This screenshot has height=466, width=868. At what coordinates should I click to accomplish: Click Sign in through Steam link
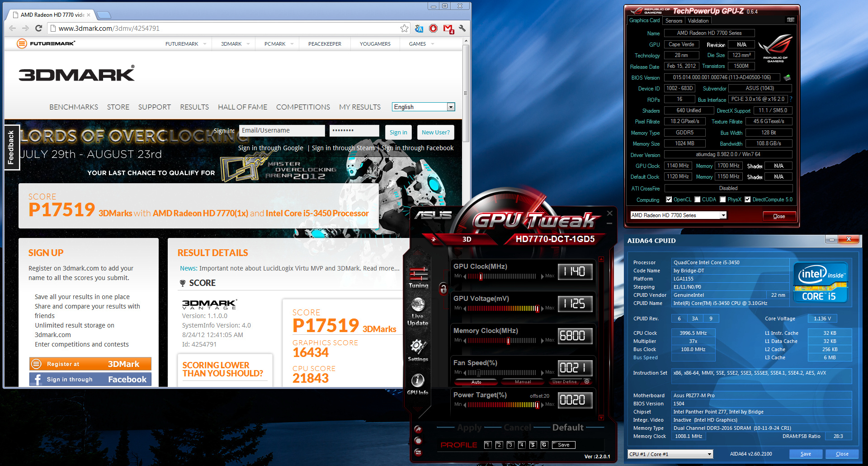click(343, 148)
